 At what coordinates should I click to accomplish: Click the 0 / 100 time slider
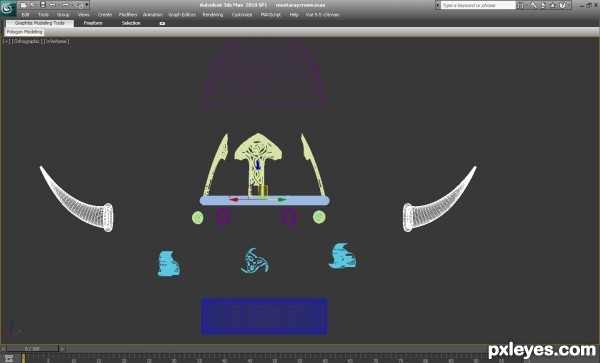click(32, 349)
